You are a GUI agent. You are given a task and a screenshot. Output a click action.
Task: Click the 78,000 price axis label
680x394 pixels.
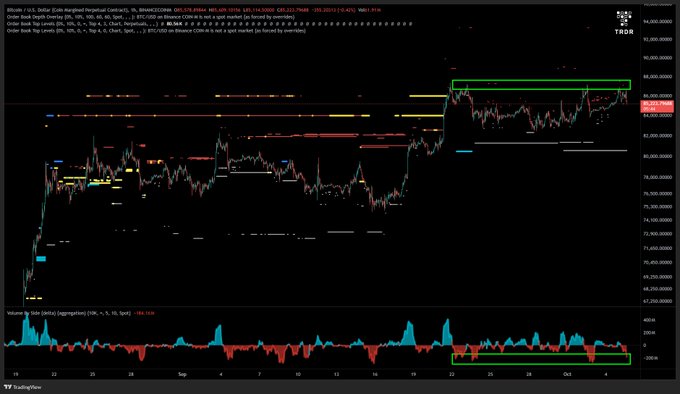coord(658,177)
